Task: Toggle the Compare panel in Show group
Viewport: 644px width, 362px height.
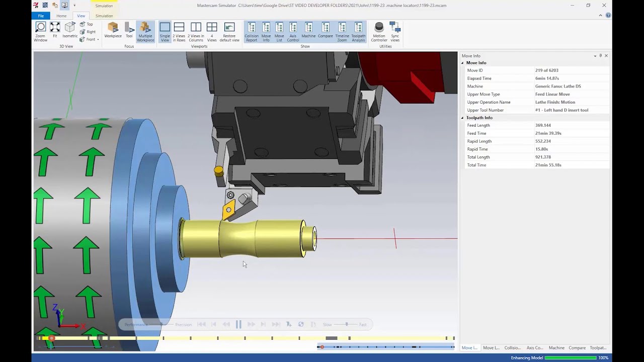Action: (x=326, y=32)
